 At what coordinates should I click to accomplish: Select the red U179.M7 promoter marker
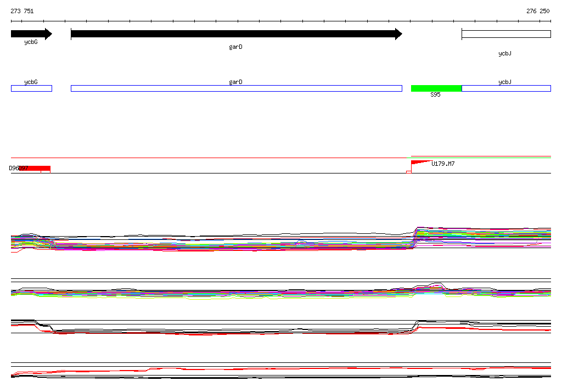(421, 163)
